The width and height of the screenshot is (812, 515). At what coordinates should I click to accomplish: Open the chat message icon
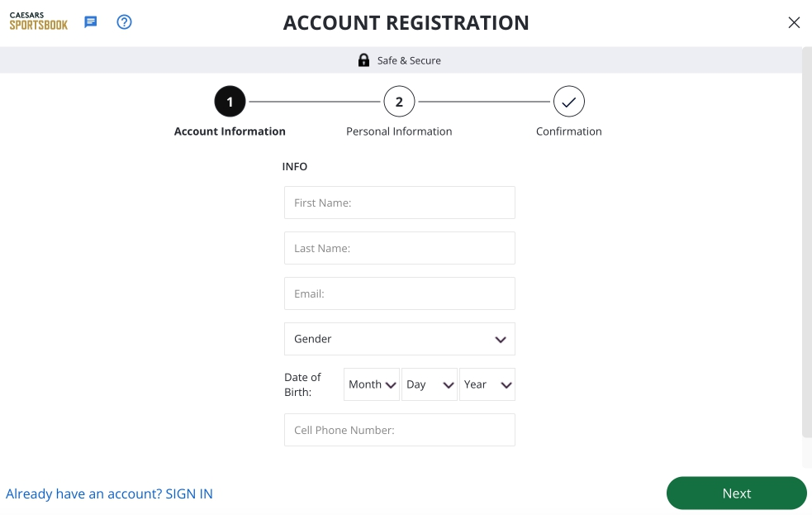91,22
